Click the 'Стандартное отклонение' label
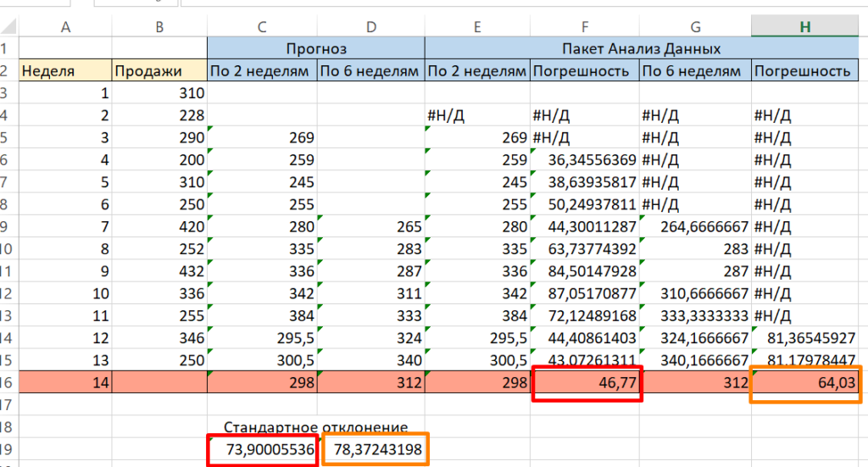 pyautogui.click(x=315, y=427)
